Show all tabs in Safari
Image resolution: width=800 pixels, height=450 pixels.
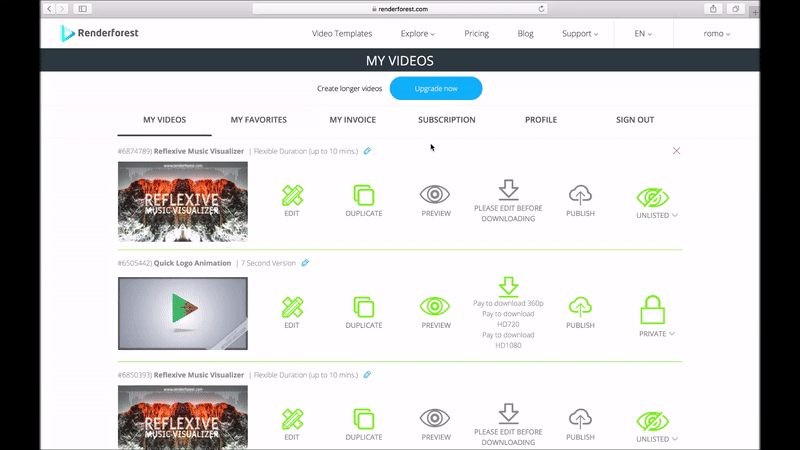point(735,9)
